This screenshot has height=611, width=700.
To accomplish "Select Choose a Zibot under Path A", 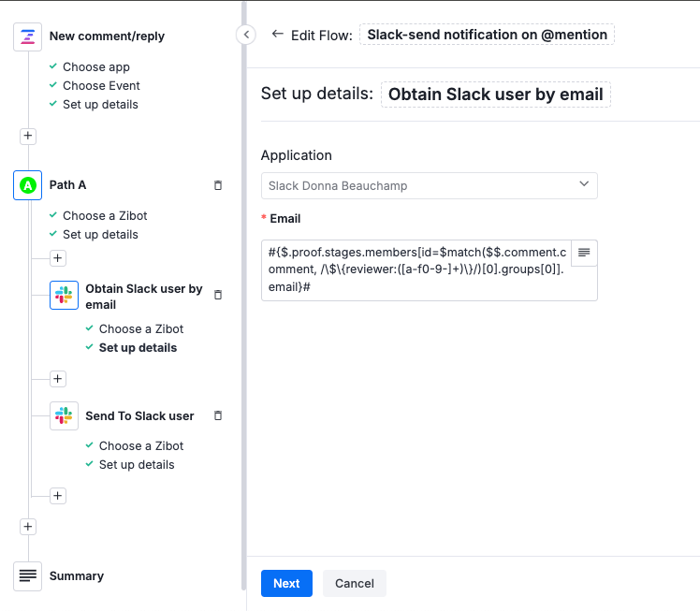I will 105,215.
